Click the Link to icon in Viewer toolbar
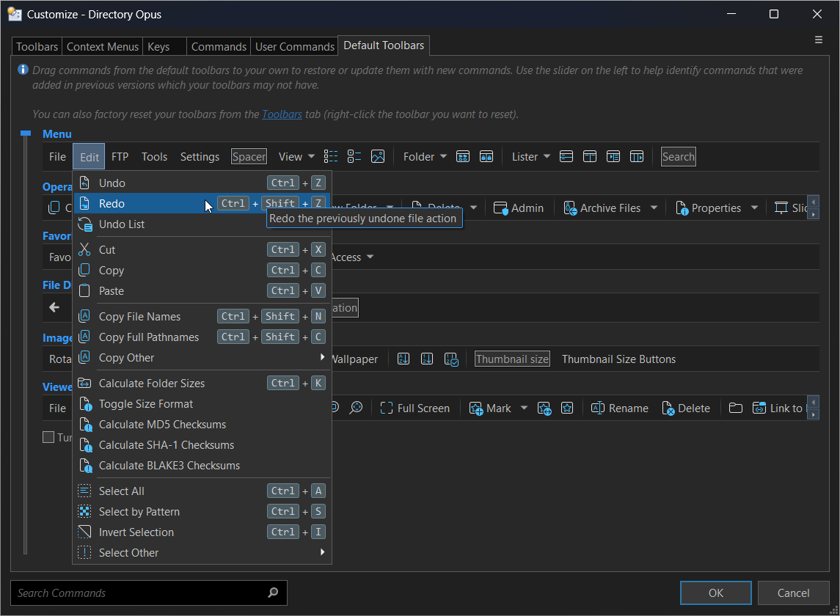 pos(759,408)
